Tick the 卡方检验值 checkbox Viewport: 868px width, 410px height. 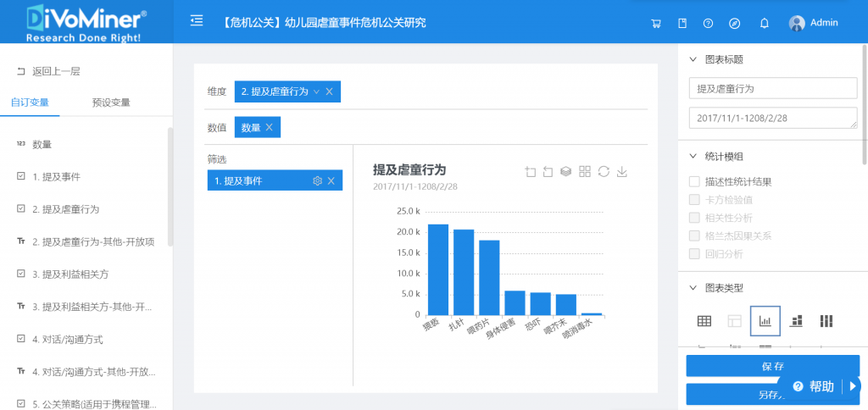(x=694, y=200)
